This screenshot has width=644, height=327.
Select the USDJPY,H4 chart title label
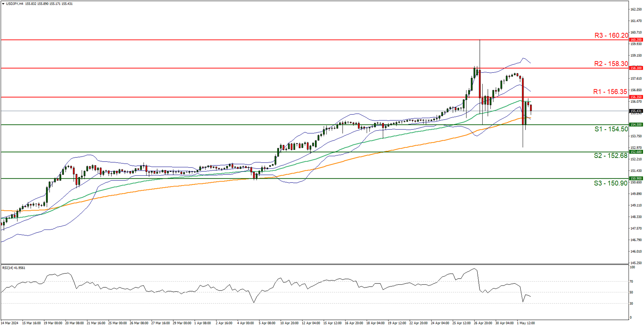(x=15, y=4)
